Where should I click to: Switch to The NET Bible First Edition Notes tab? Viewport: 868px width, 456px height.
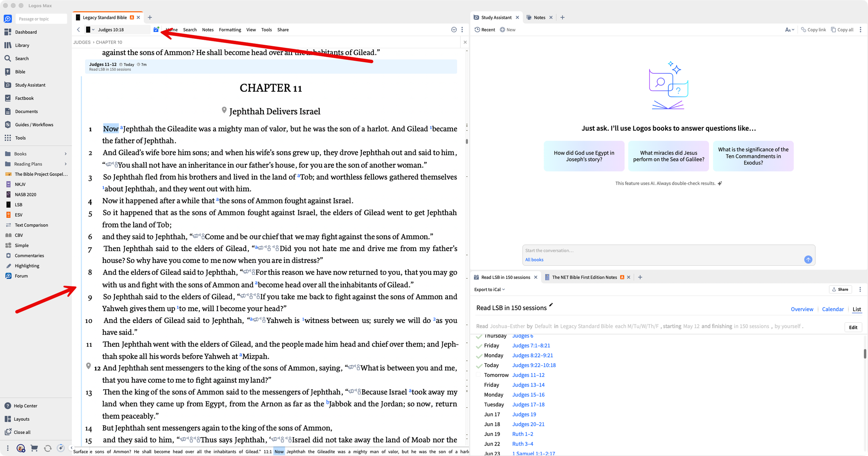[x=584, y=277]
